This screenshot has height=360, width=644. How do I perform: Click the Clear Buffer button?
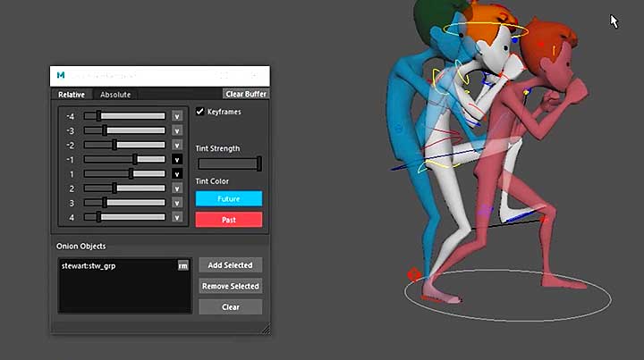(x=245, y=94)
